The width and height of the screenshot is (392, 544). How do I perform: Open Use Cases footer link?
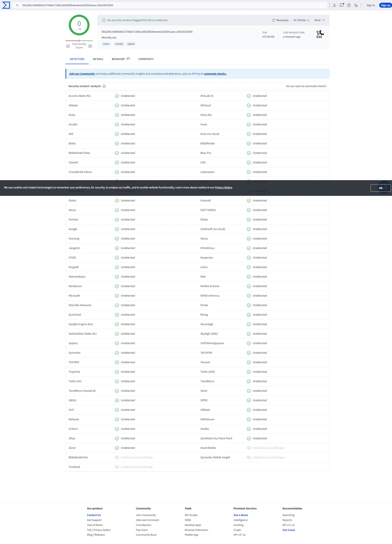point(289,530)
